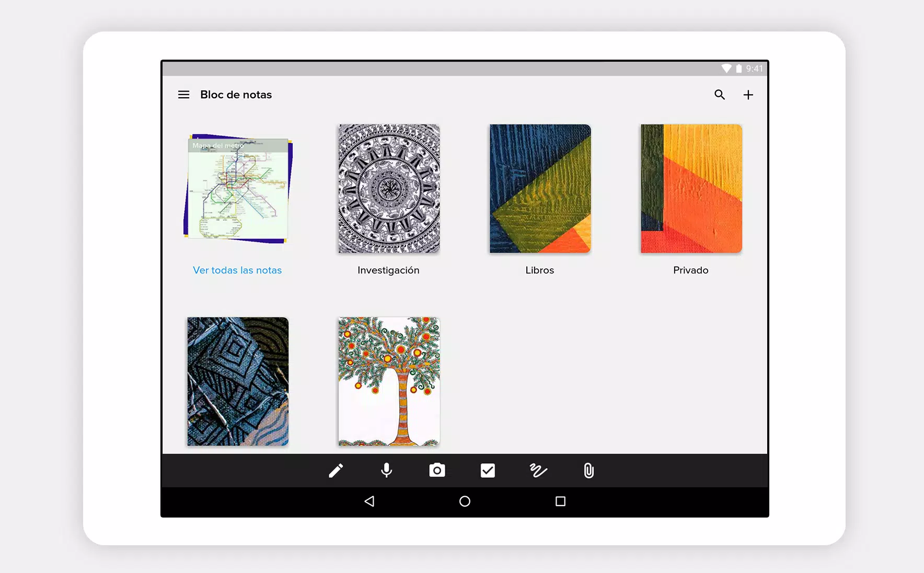Select the 'Libros' label

[540, 270]
